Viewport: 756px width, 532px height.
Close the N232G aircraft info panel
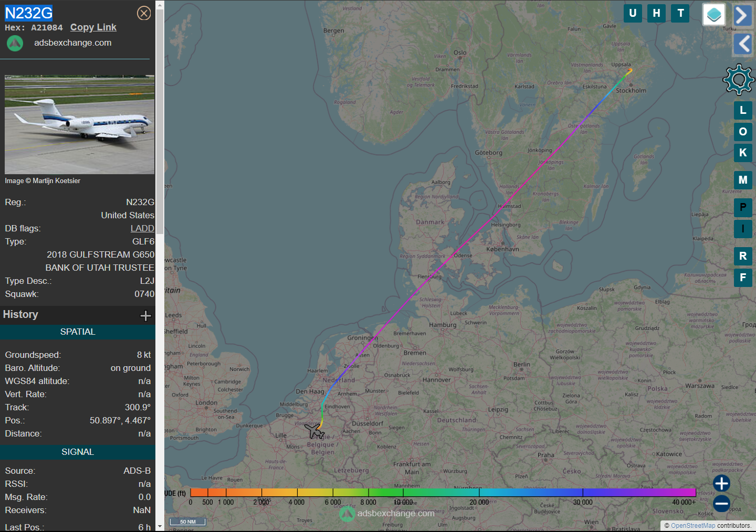pos(144,13)
